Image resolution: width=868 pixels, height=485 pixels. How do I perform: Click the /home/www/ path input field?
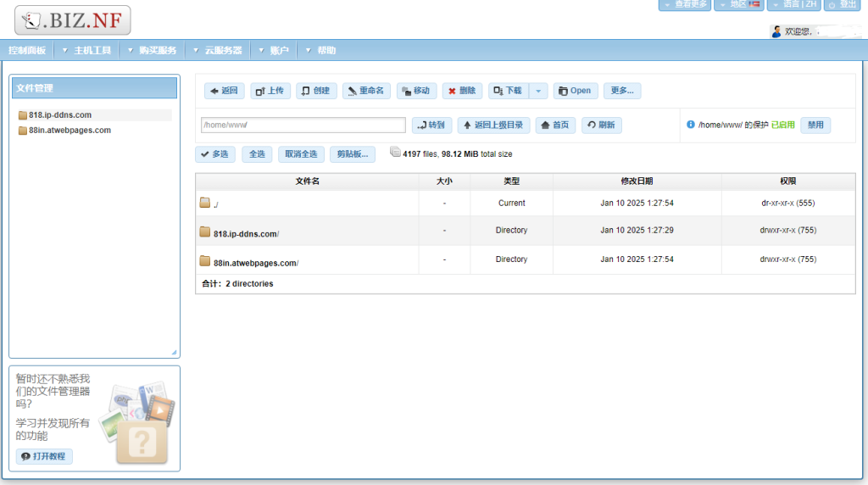(x=303, y=125)
